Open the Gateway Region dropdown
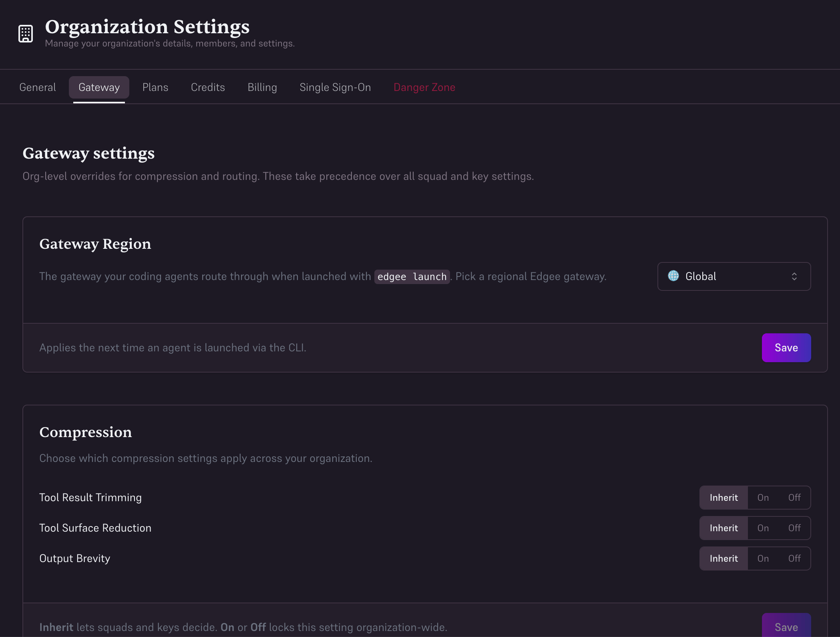The image size is (840, 637). click(734, 276)
